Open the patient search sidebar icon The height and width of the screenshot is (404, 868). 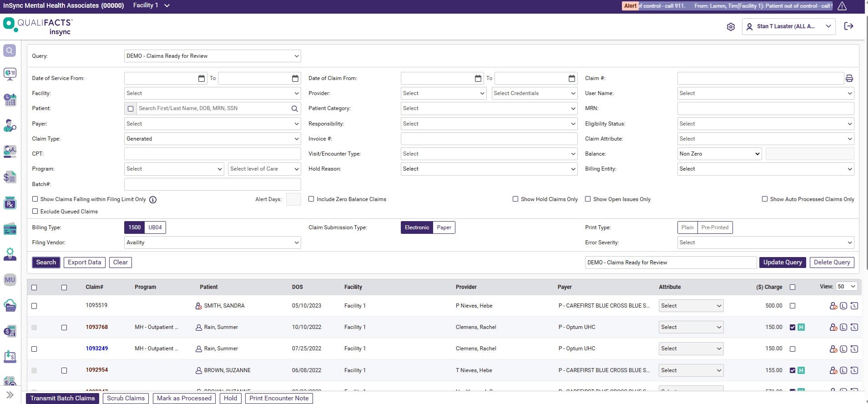tap(10, 126)
